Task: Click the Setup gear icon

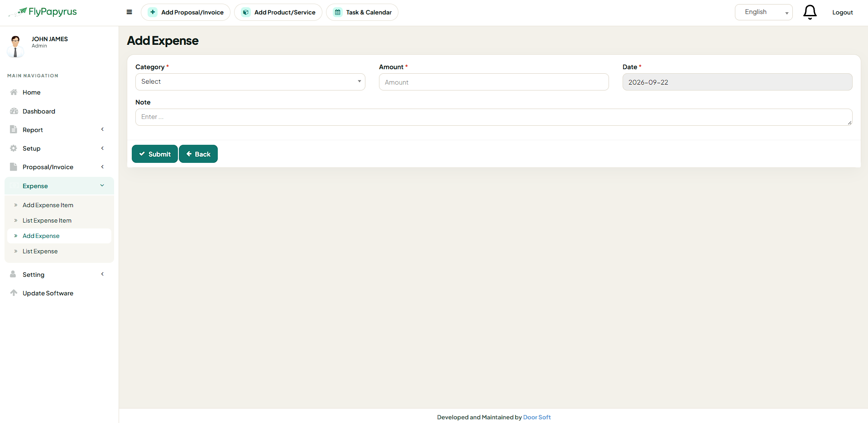Action: (14, 148)
